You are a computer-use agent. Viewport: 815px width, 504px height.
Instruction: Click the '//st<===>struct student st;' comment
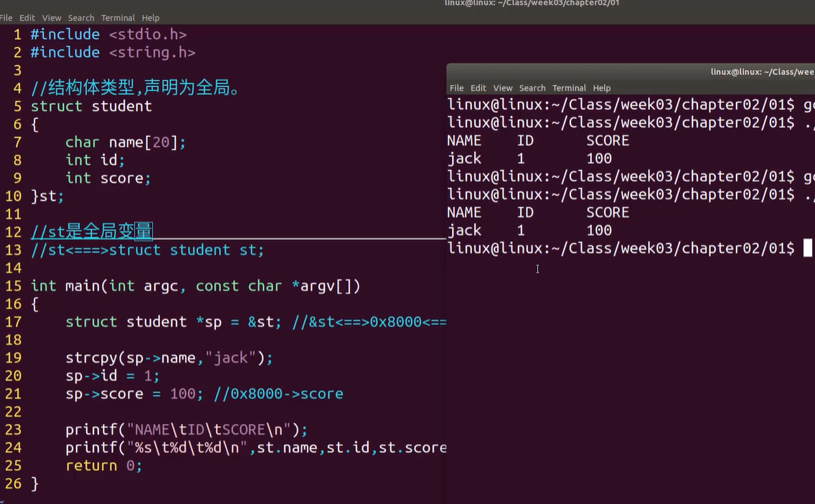148,250
